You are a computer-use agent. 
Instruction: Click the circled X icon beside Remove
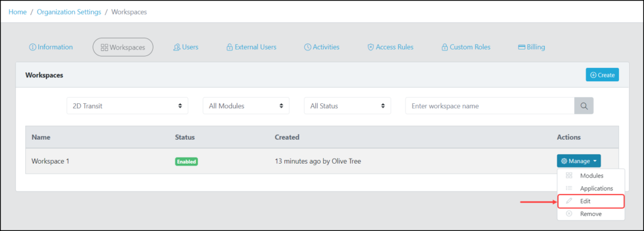point(569,214)
